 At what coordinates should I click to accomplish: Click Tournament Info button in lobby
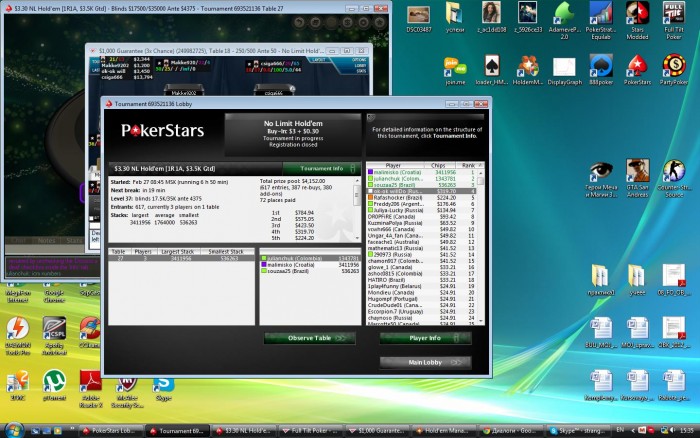tap(322, 168)
